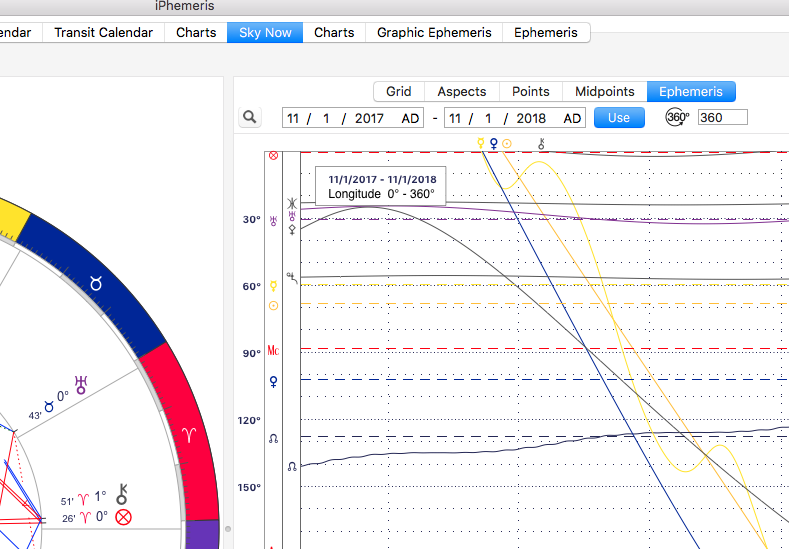Show the Points panel
The width and height of the screenshot is (789, 549).
(531, 92)
